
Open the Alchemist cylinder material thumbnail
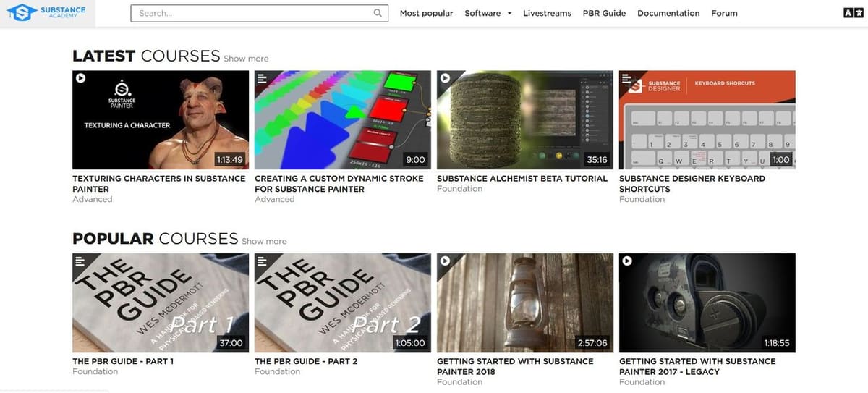coord(525,119)
